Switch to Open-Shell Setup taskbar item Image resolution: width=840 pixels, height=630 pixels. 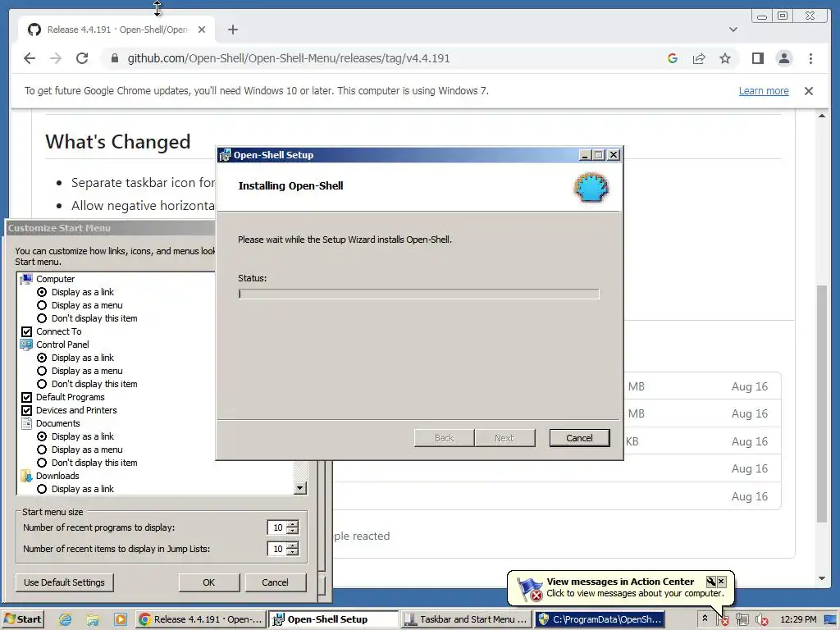click(333, 619)
